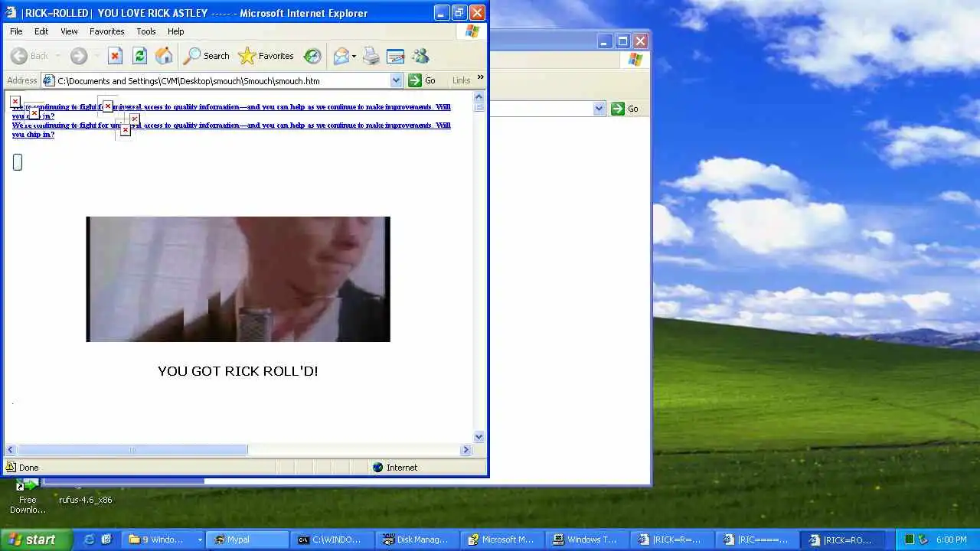Click the Windows Start button
The width and height of the screenshot is (980, 551).
click(36, 540)
